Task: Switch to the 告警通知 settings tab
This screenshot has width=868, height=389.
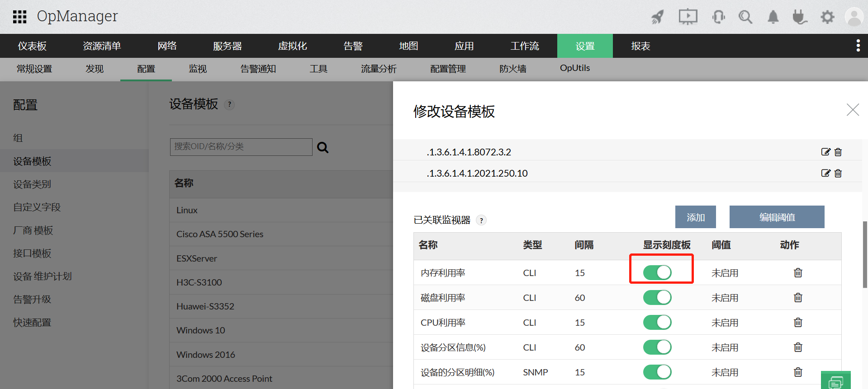Action: [x=258, y=69]
